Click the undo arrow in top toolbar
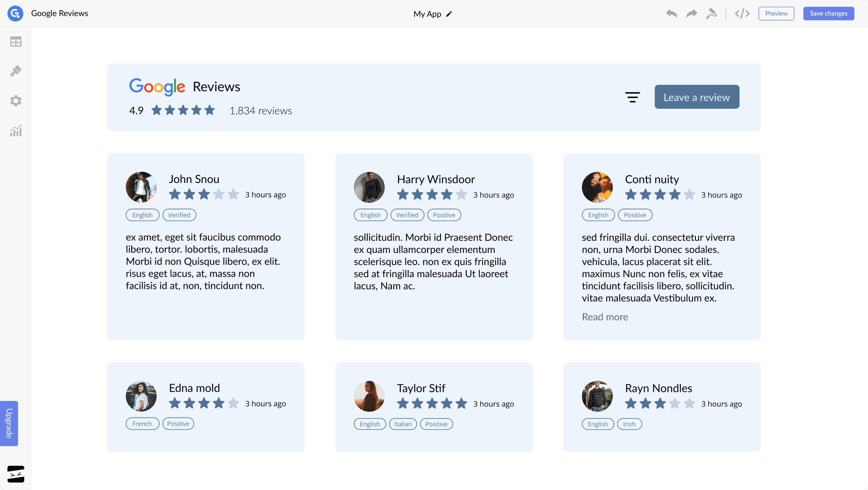868x490 pixels. tap(672, 14)
